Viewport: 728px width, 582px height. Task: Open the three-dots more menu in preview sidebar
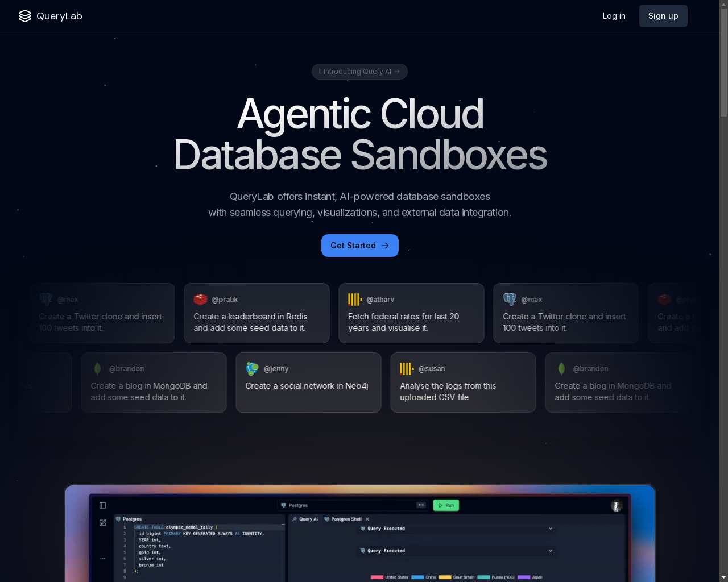tap(103, 559)
